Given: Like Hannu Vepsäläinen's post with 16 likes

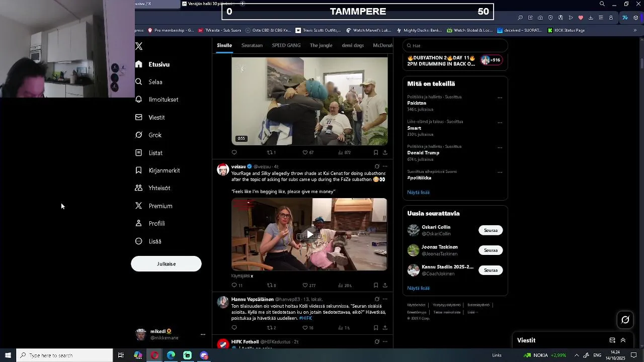Looking at the screenshot, I should pos(308,328).
